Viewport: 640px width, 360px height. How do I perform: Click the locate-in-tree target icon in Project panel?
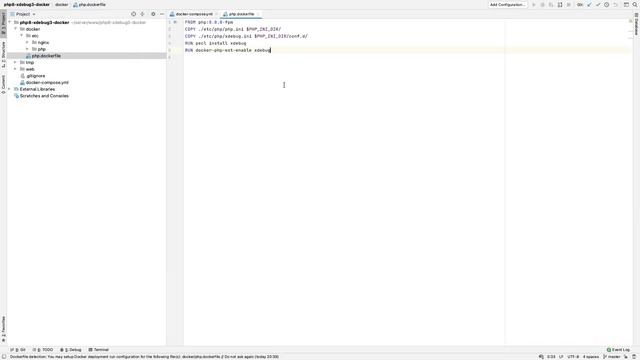point(133,14)
